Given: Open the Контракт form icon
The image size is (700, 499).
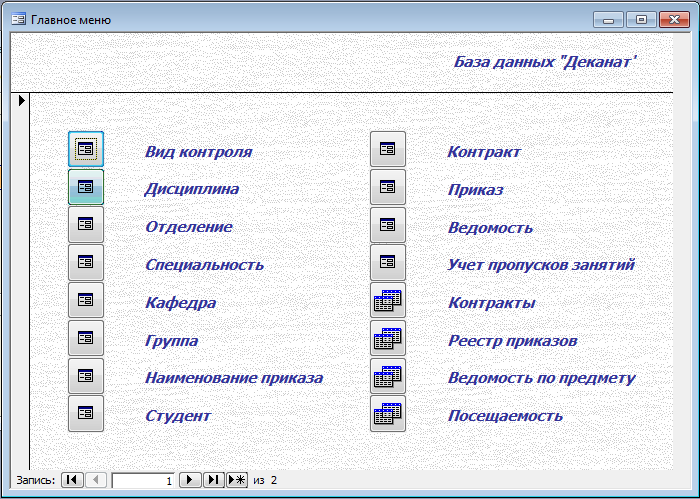Looking at the screenshot, I should coord(388,149).
